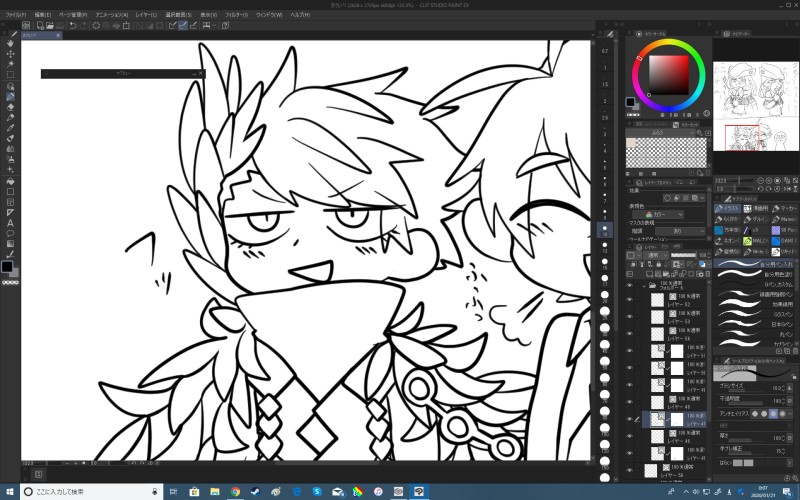The height and width of the screenshot is (500, 800).
Task: Open the Layer menu
Action: 146,15
